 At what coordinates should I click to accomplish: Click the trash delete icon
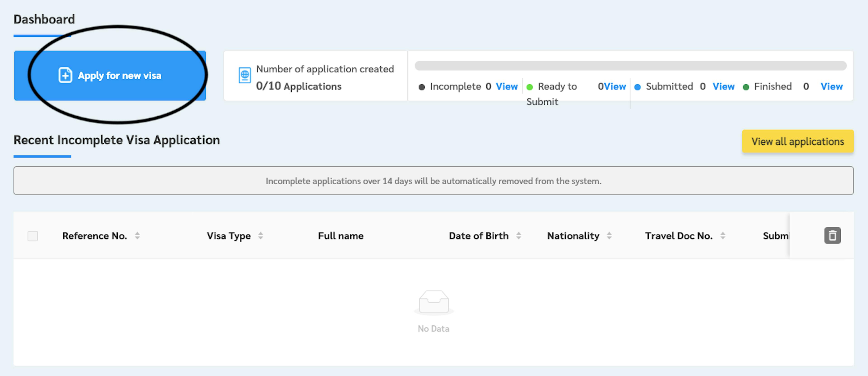click(x=832, y=235)
